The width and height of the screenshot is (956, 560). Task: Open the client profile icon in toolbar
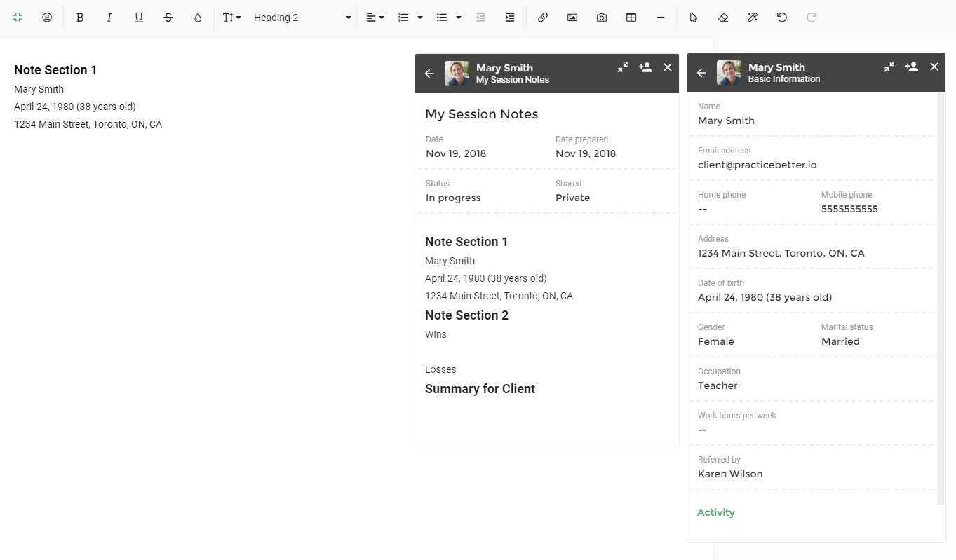coord(47,18)
